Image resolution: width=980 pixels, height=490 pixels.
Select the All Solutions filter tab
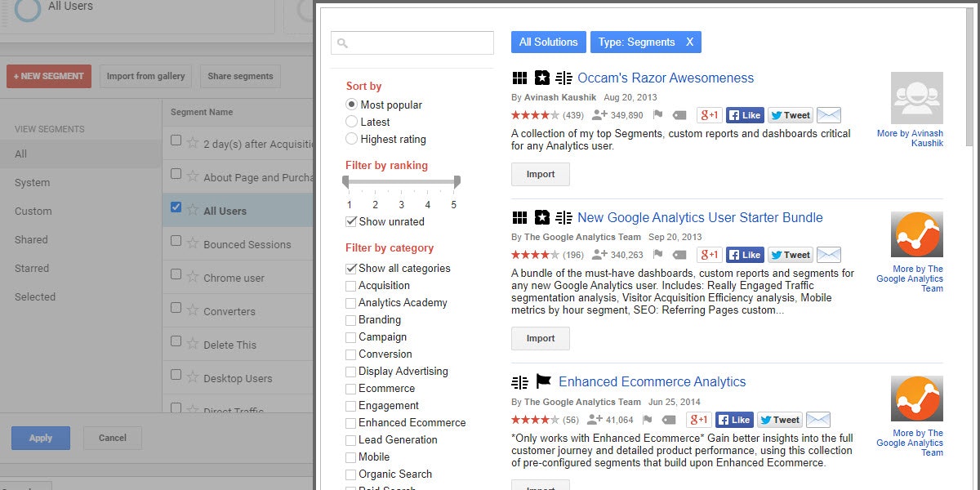click(548, 42)
